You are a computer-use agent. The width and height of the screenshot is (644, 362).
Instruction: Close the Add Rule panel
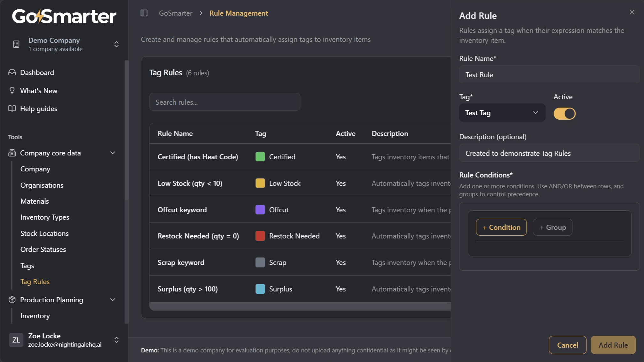(x=632, y=12)
